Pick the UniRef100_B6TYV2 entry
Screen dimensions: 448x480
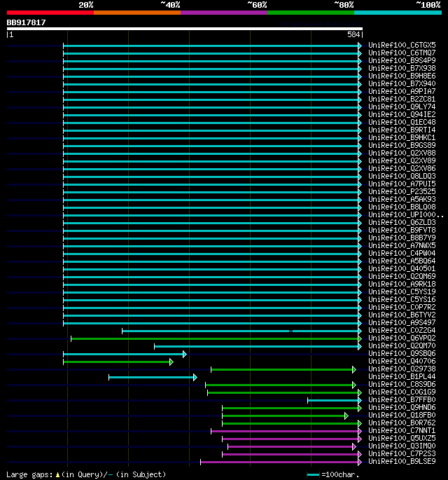click(402, 315)
